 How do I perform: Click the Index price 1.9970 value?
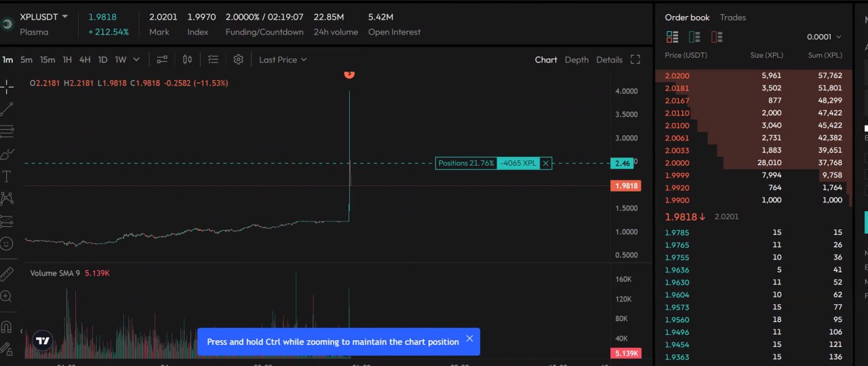[x=202, y=16]
